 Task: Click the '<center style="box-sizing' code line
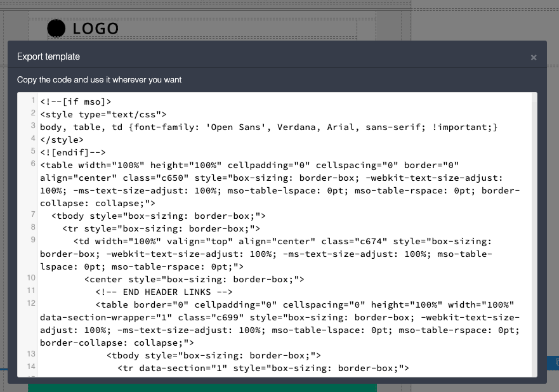[x=194, y=279]
